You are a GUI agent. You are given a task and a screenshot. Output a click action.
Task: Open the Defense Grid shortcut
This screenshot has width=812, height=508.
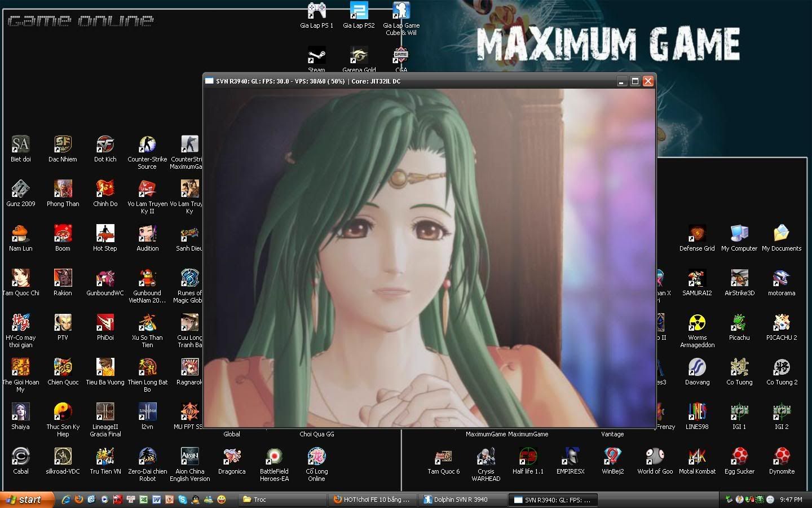tap(697, 234)
